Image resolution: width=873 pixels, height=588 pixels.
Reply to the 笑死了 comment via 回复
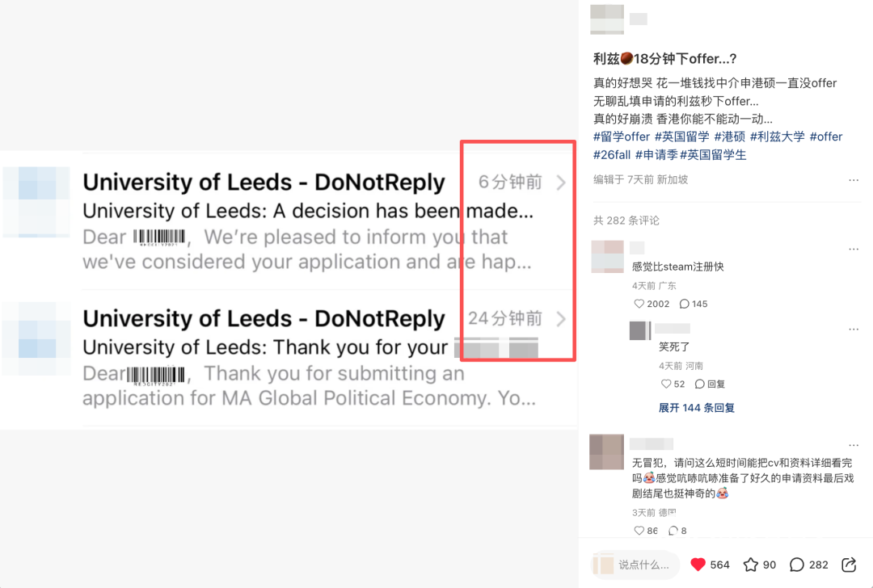pos(710,384)
